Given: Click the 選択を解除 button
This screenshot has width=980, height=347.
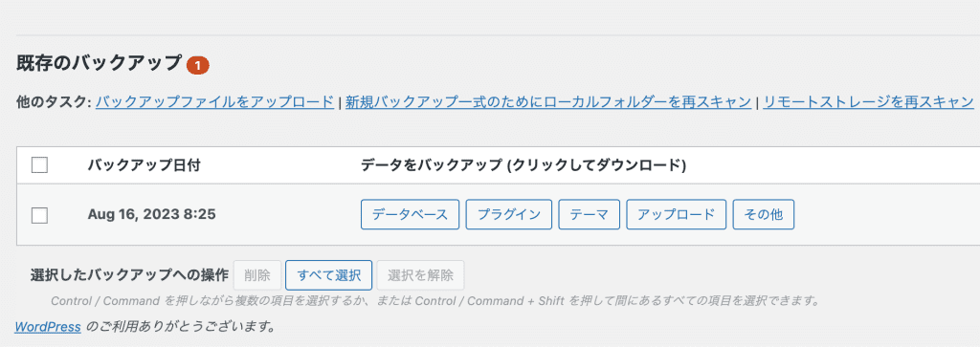Looking at the screenshot, I should pos(420,275).
